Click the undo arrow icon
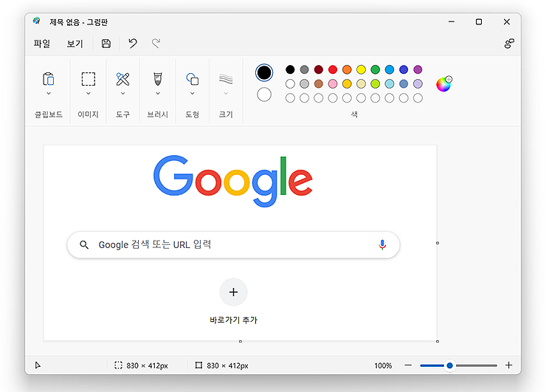The image size is (546, 392). (x=133, y=44)
